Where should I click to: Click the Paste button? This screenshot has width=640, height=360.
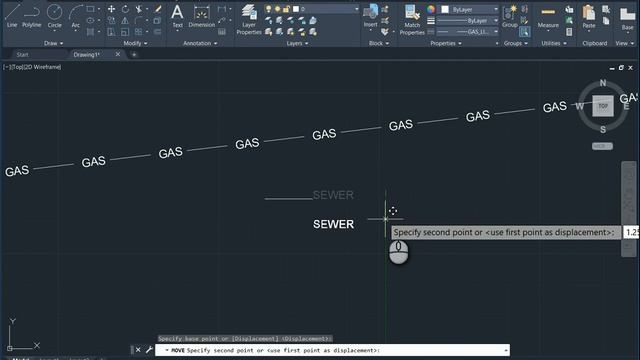pos(589,17)
